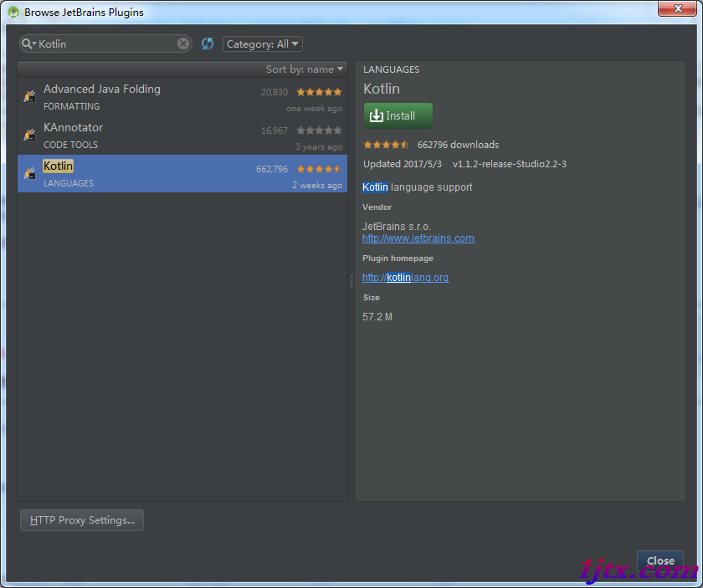Click the panel splitter handle between list and details

351,280
